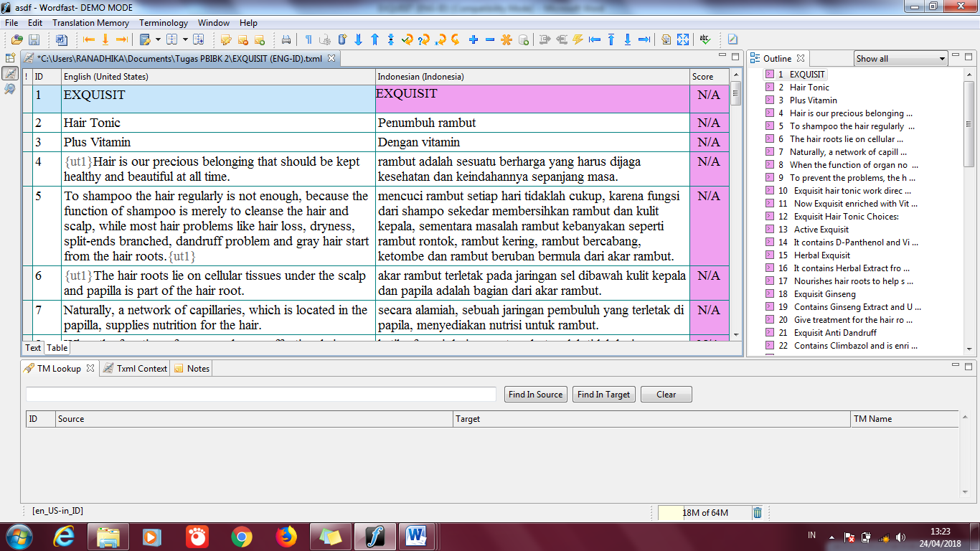This screenshot has width=980, height=551.
Task: Click the orange left arrow toolbar icon
Action: pos(89,40)
